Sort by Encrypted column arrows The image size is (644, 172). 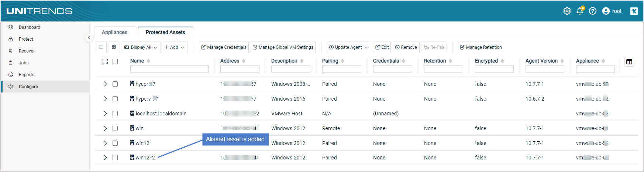(502, 61)
